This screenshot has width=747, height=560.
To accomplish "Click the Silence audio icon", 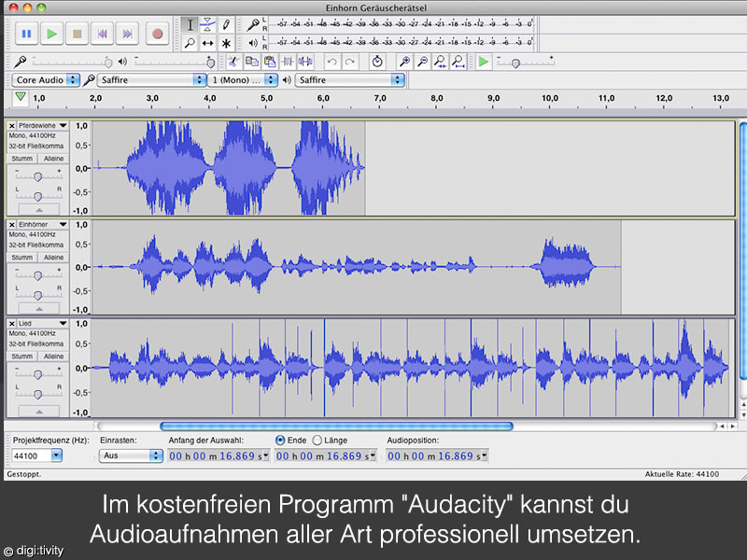I will (304, 62).
